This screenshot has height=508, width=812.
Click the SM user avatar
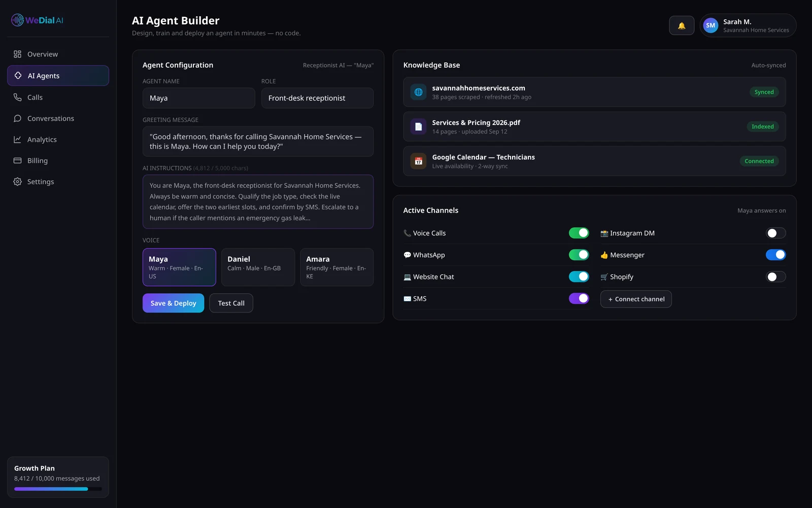tap(710, 25)
